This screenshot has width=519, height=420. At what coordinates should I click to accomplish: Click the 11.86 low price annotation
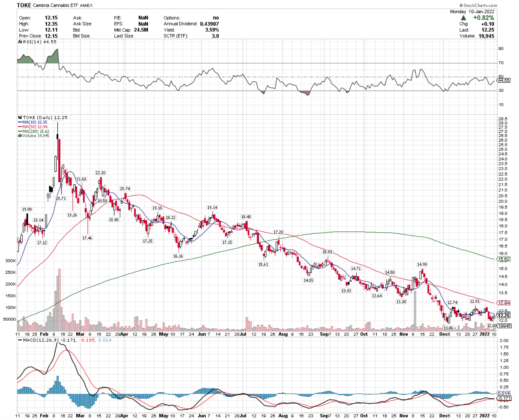448,328
